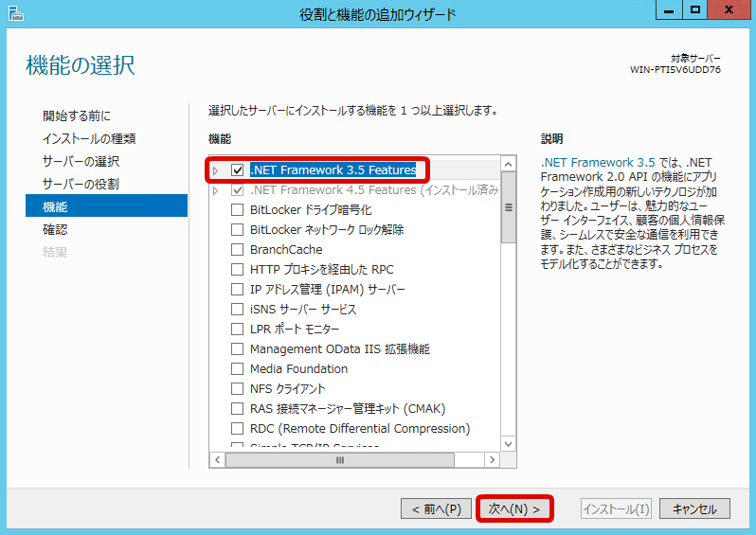
Task: Click the 次へ(N) > button
Action: [514, 508]
